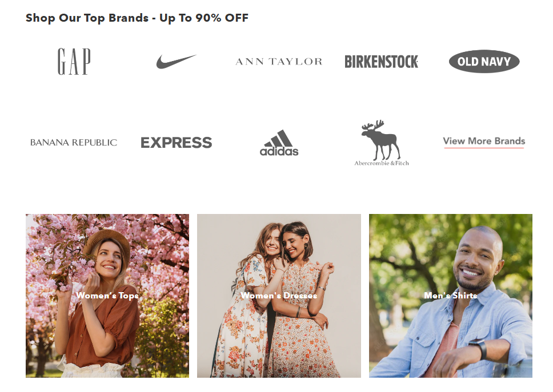This screenshot has height=392, width=553.
Task: Click the Women's Dresses label text
Action: point(279,296)
